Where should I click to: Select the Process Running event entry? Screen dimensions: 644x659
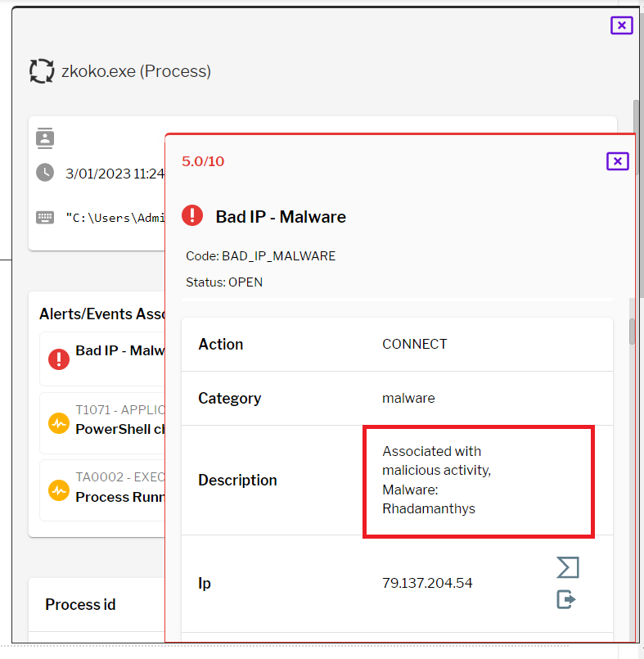pyautogui.click(x=120, y=496)
